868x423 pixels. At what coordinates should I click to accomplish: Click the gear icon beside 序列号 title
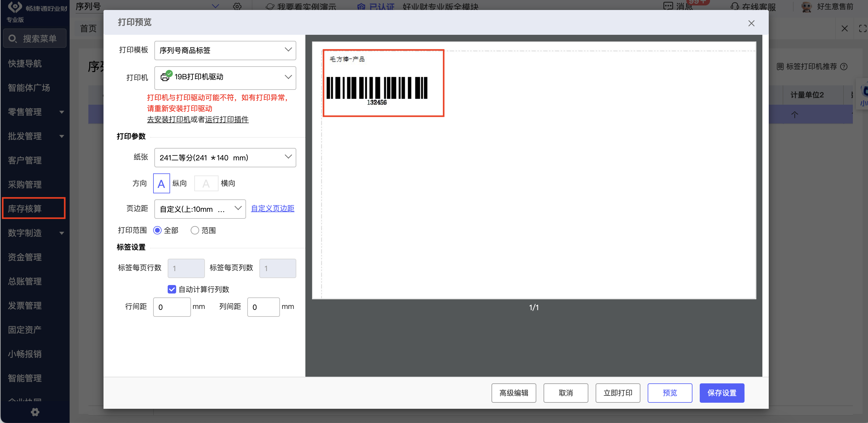point(237,6)
